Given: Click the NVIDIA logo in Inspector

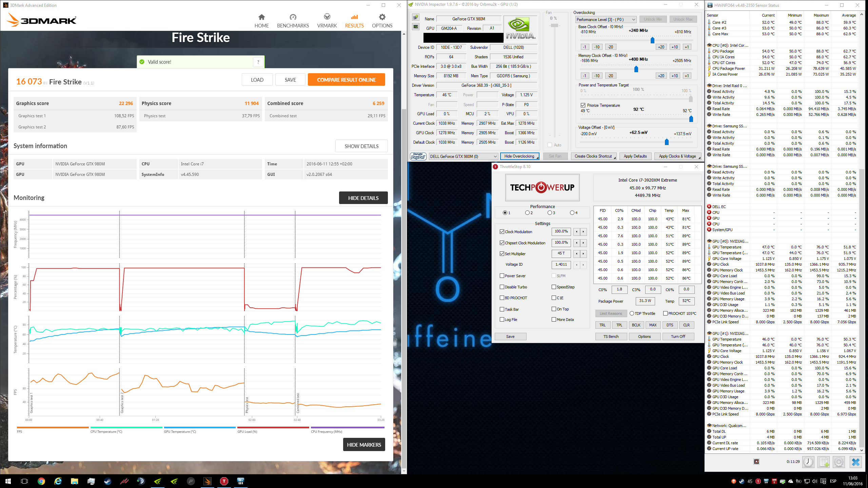Looking at the screenshot, I should click(x=520, y=28).
